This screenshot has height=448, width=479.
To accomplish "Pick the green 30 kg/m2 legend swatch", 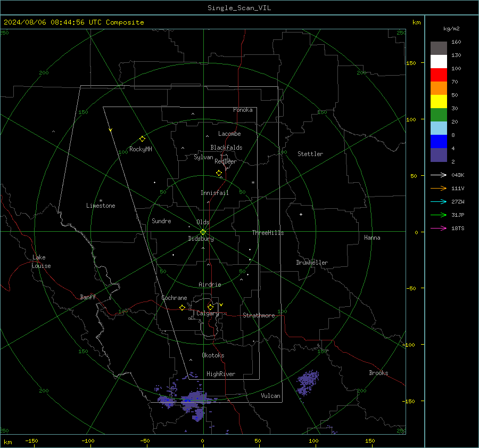I will click(439, 115).
